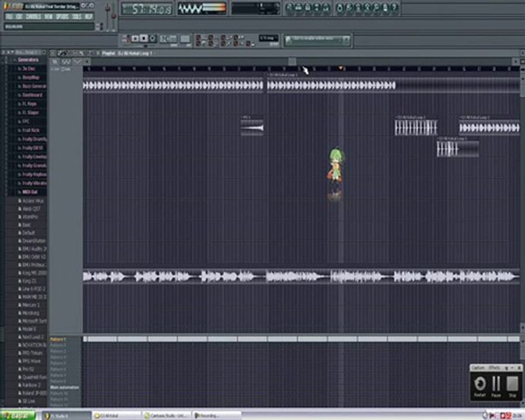Select the Pro-52 preset in browser

28,369
